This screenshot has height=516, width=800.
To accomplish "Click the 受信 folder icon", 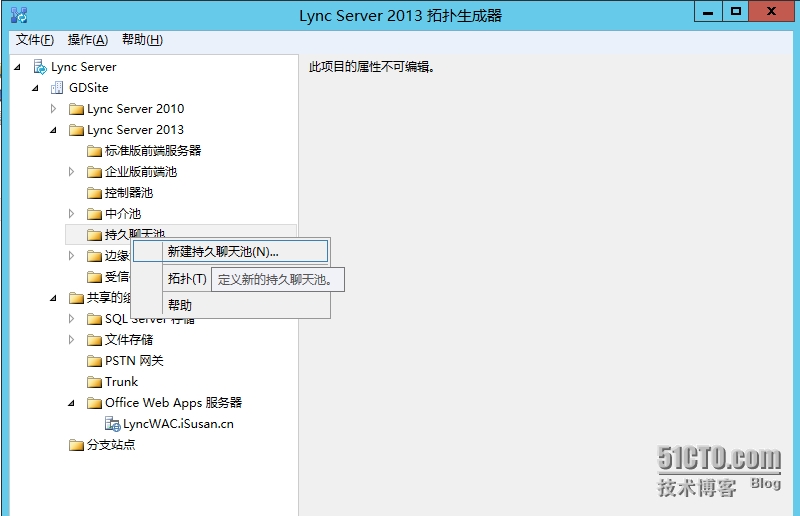I will click(94, 277).
